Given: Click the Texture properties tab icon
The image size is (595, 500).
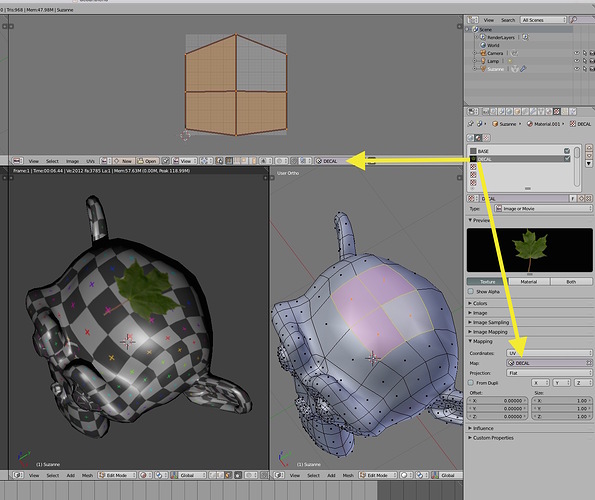Looking at the screenshot, I should point(556,112).
